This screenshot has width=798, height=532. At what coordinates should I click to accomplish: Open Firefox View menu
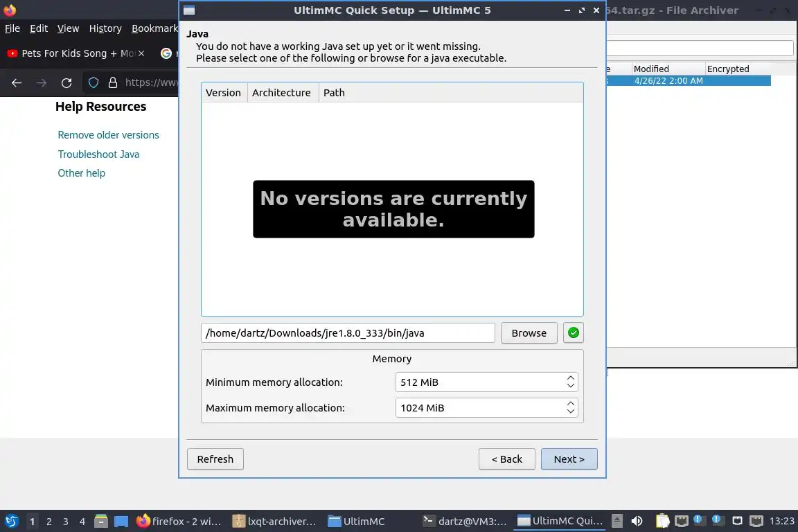coord(68,28)
